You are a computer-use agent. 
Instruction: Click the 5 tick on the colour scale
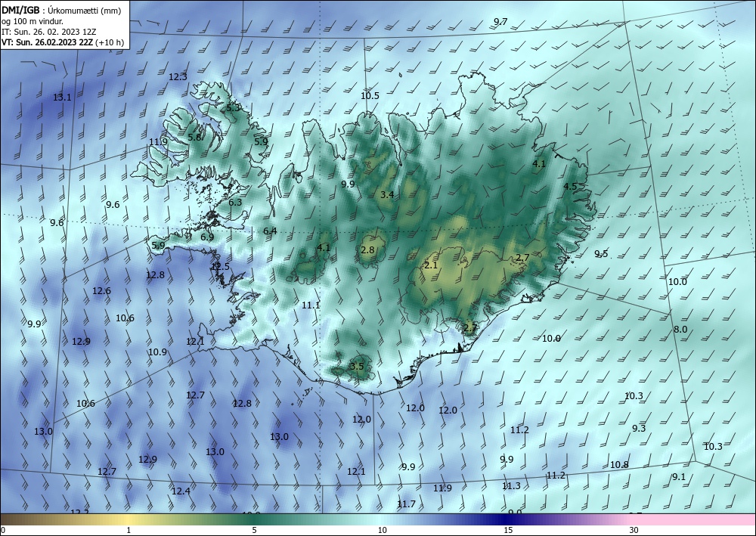coord(254,530)
